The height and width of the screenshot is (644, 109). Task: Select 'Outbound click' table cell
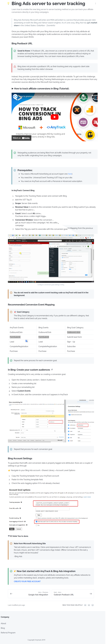click(74, 332)
